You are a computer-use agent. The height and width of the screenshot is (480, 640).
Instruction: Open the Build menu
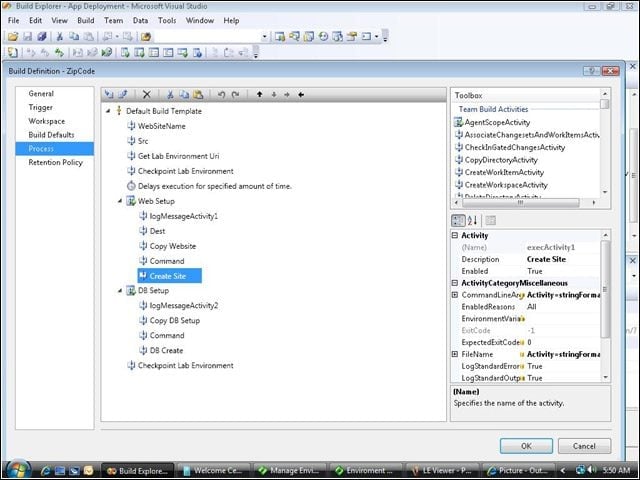86,20
